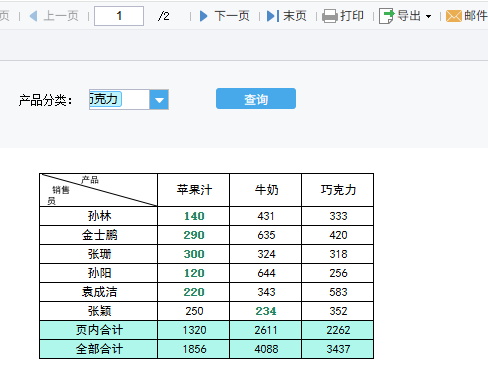This screenshot has height=378, width=488.
Task: Click green value 220 for 袁成洁
Action: coord(194,292)
